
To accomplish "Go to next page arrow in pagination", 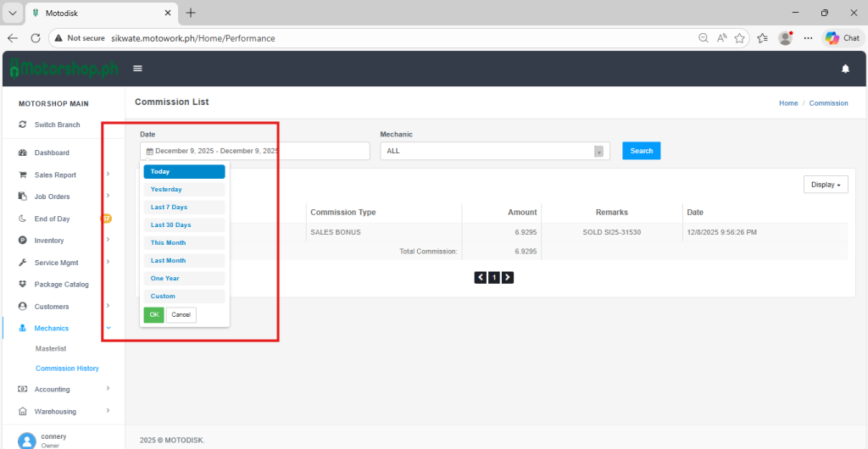I will [x=508, y=277].
